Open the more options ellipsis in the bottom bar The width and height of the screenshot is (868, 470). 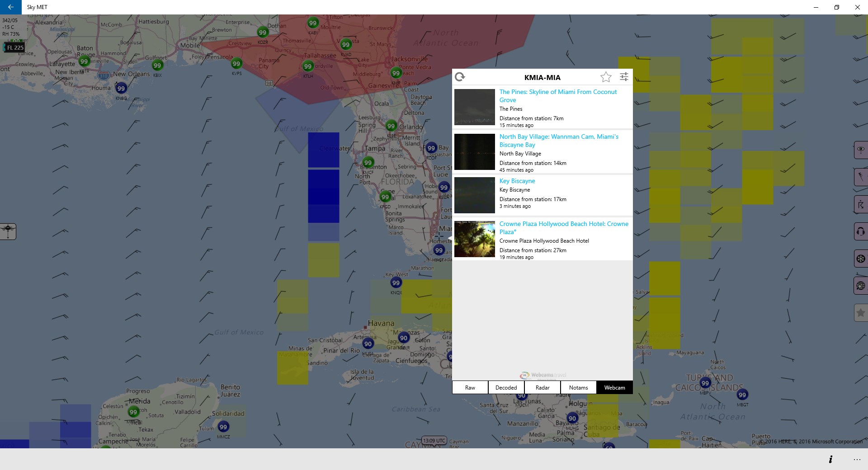pyautogui.click(x=857, y=459)
